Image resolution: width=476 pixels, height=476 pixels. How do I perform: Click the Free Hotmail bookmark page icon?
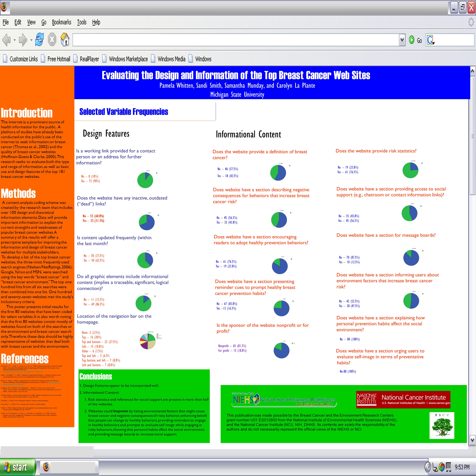coord(43,59)
